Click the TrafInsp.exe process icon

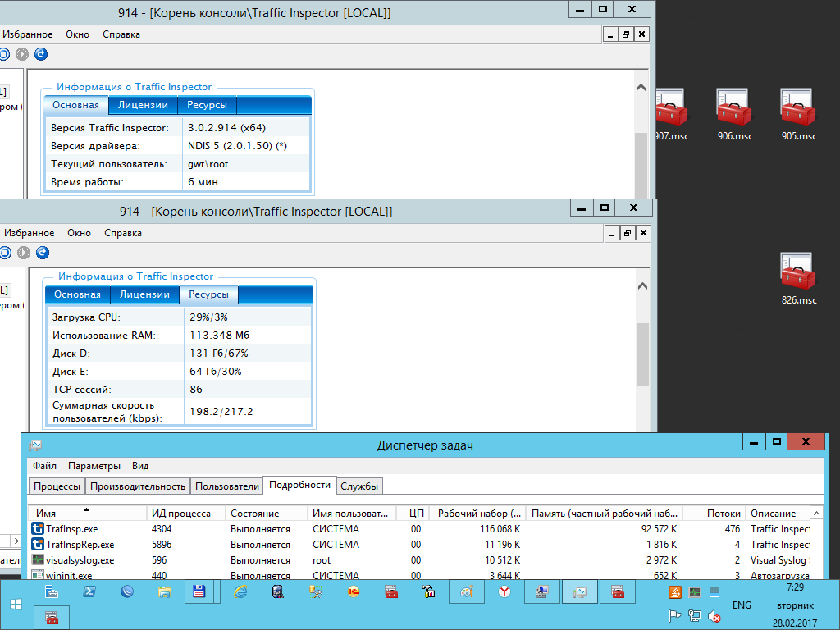pyautogui.click(x=38, y=529)
